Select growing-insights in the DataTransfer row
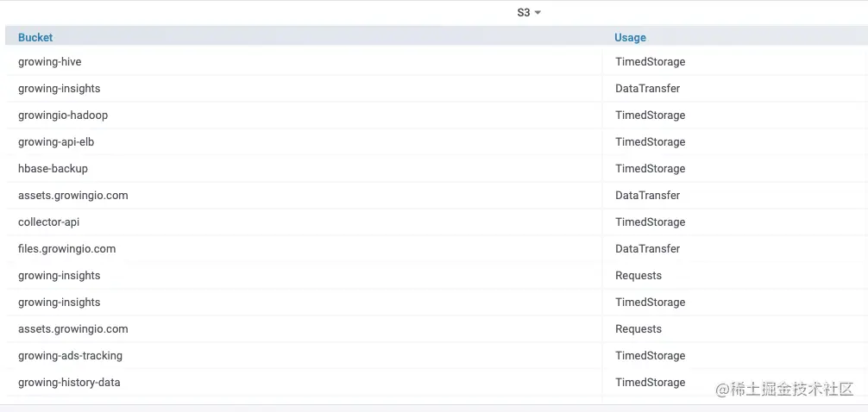 (60, 89)
